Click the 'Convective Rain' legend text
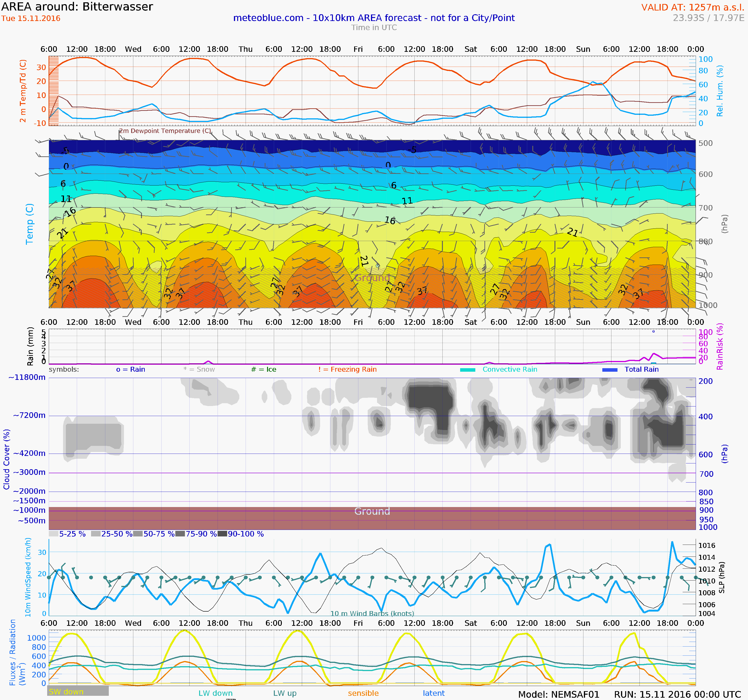Viewport: 748px width, 700px height. (510, 369)
